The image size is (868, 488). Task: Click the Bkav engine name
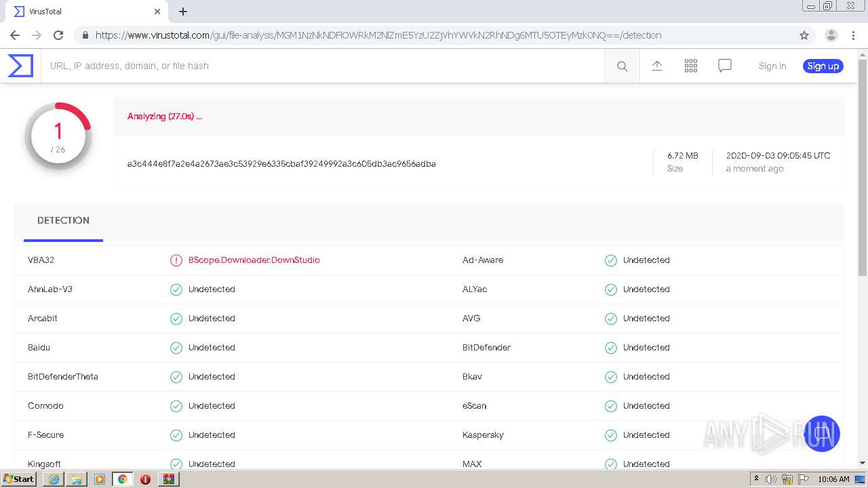473,377
